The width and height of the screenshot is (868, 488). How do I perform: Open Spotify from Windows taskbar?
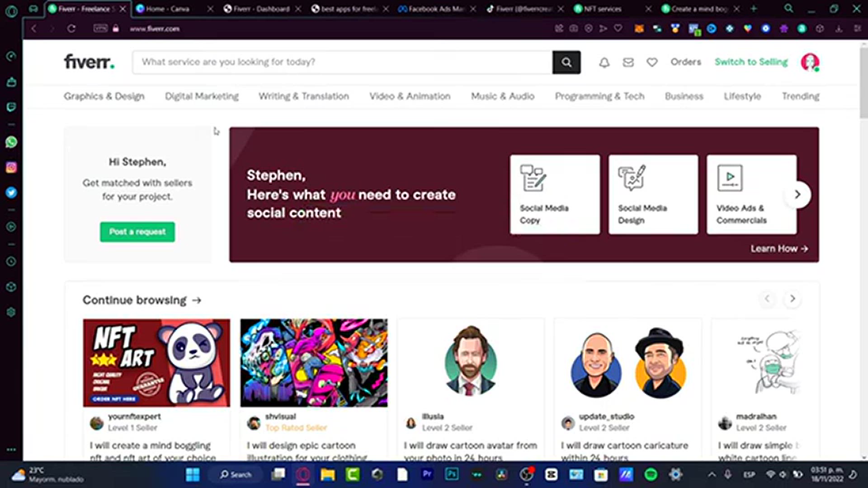click(x=651, y=474)
